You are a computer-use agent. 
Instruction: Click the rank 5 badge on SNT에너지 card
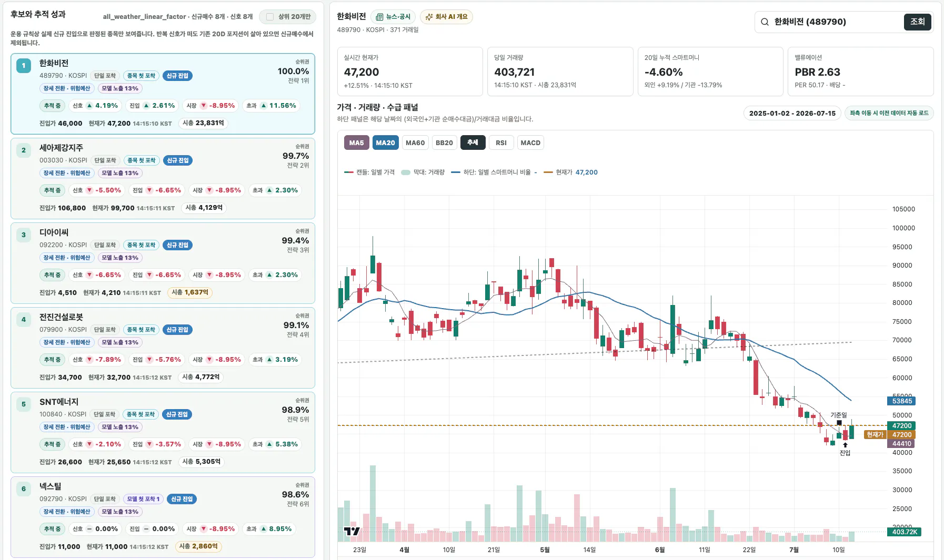click(x=24, y=404)
